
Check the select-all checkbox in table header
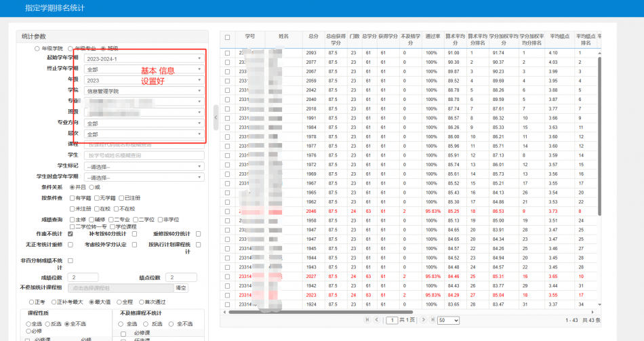[x=227, y=37]
